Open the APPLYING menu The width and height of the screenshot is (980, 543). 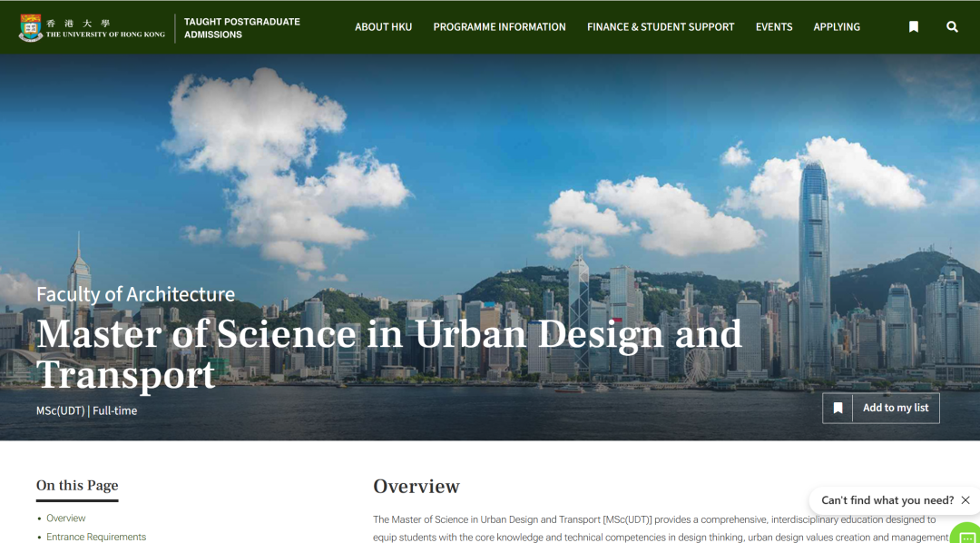(x=837, y=27)
